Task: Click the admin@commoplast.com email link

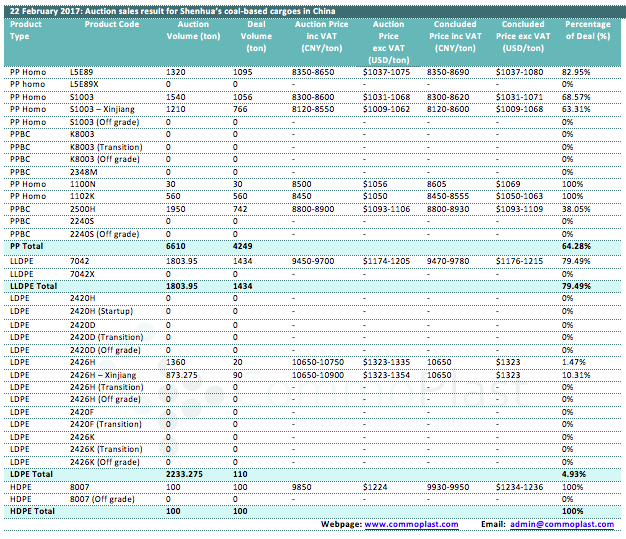Action: [x=561, y=524]
